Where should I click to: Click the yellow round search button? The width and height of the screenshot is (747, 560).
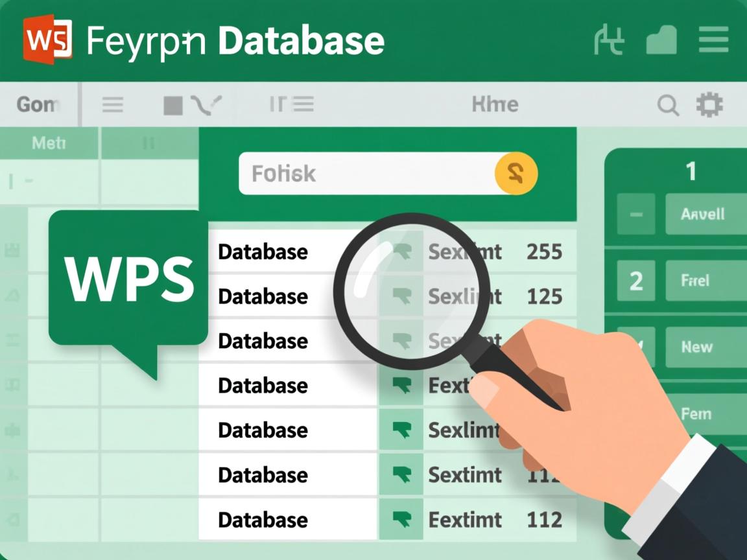[x=516, y=173]
